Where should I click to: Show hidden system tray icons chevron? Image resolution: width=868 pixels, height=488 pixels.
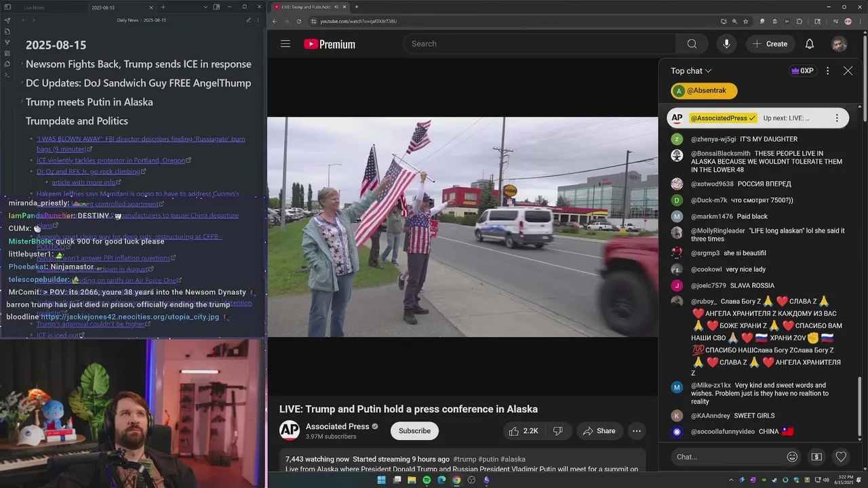coord(732,480)
